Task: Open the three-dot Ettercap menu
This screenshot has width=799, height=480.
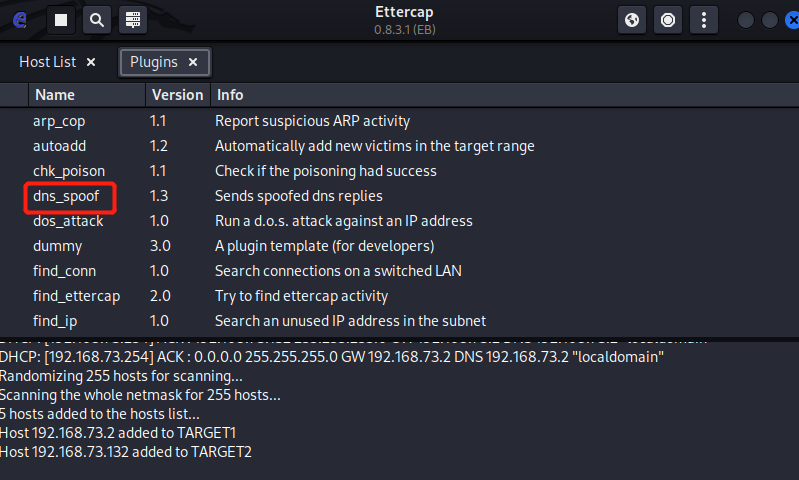Action: (x=704, y=19)
